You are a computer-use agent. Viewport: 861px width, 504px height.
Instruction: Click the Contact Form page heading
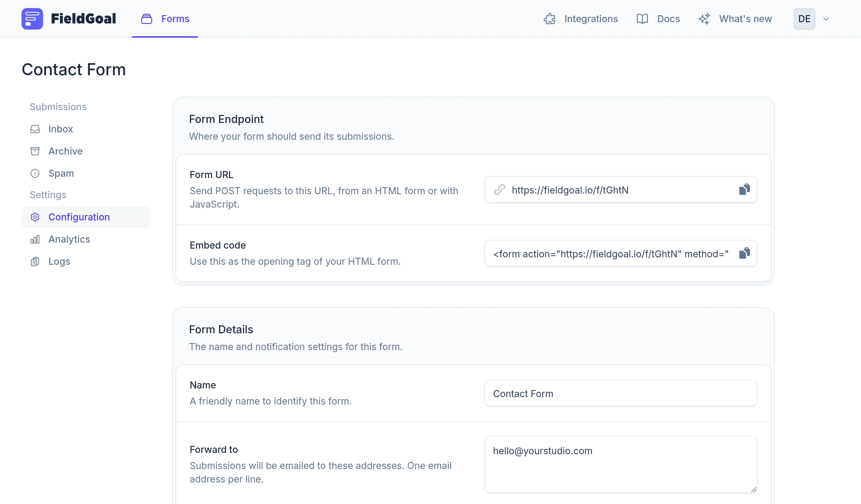pos(74,70)
